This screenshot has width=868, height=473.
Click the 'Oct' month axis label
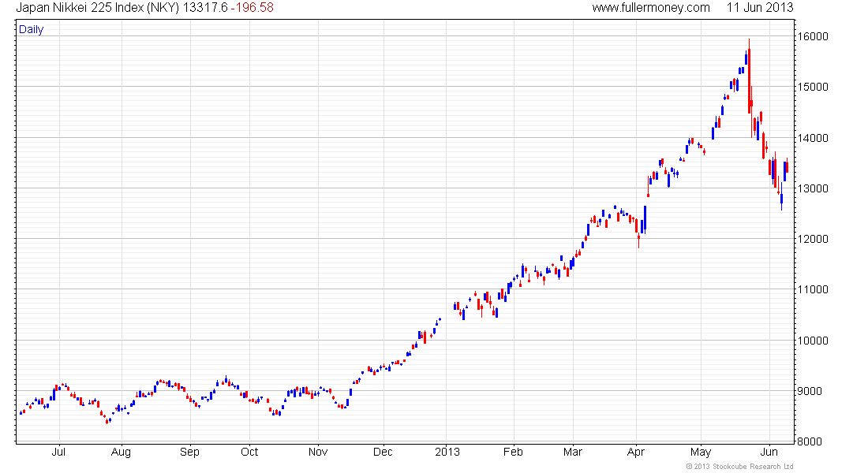click(249, 452)
